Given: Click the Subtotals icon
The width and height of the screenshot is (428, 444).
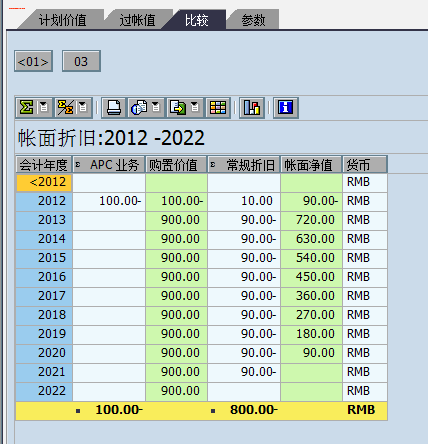Looking at the screenshot, I should 65,108.
